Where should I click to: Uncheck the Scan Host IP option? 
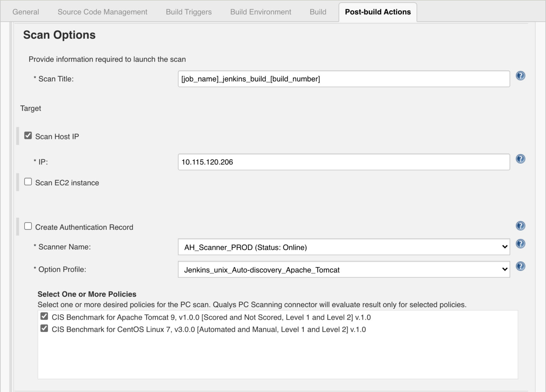pos(28,135)
